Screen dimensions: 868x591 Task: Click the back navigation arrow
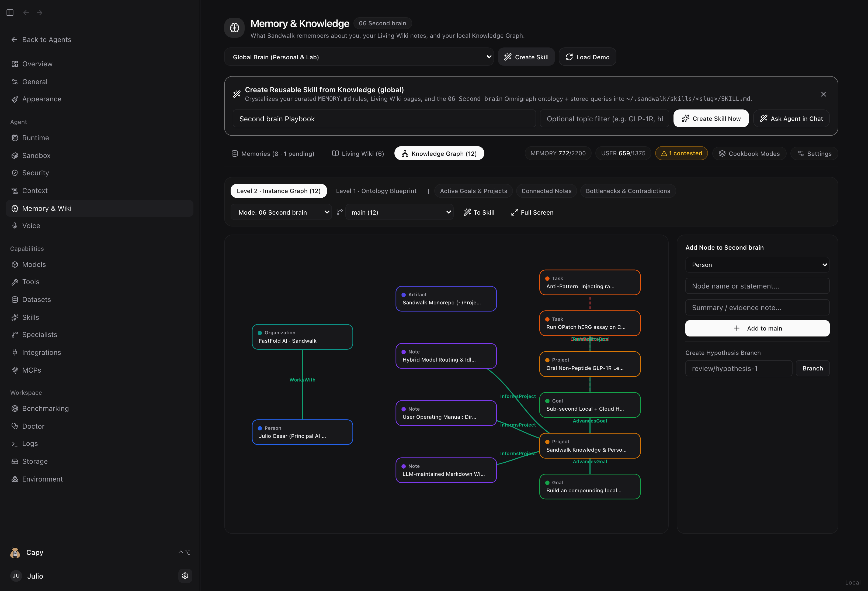pyautogui.click(x=26, y=13)
